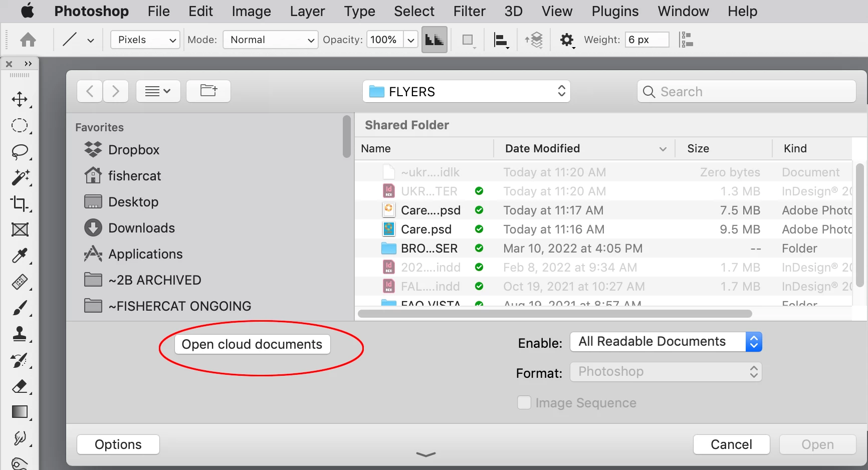This screenshot has height=470, width=868.
Task: Open the FLYERS folder location popup
Action: (x=467, y=91)
